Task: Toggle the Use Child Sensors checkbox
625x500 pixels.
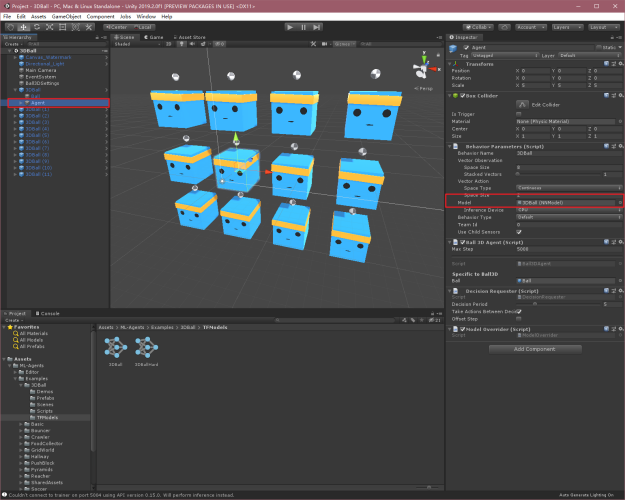Action: click(x=519, y=232)
